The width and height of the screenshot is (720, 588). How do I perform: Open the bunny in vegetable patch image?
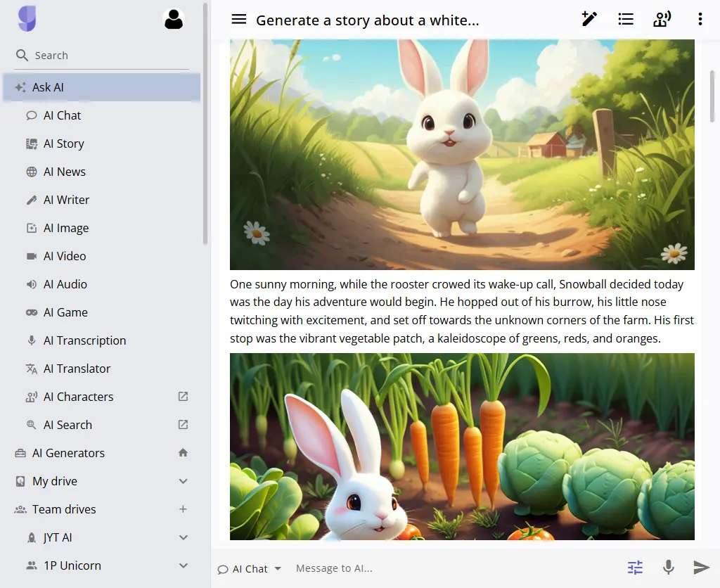[x=462, y=447]
